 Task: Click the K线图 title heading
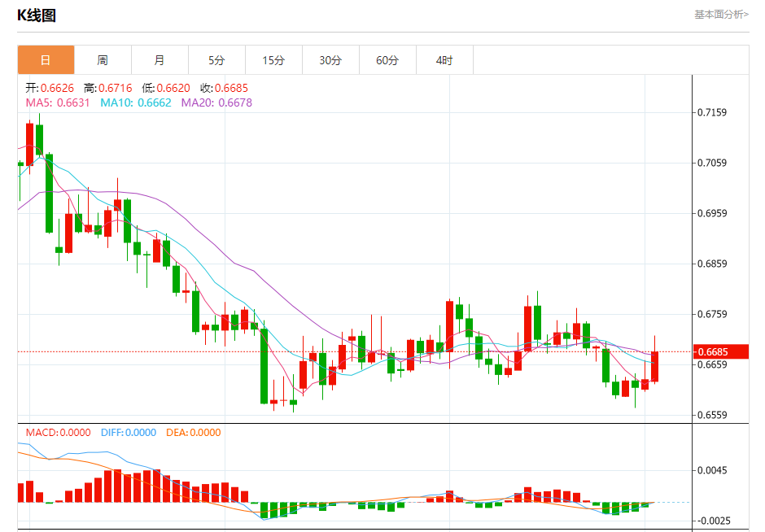coord(37,15)
